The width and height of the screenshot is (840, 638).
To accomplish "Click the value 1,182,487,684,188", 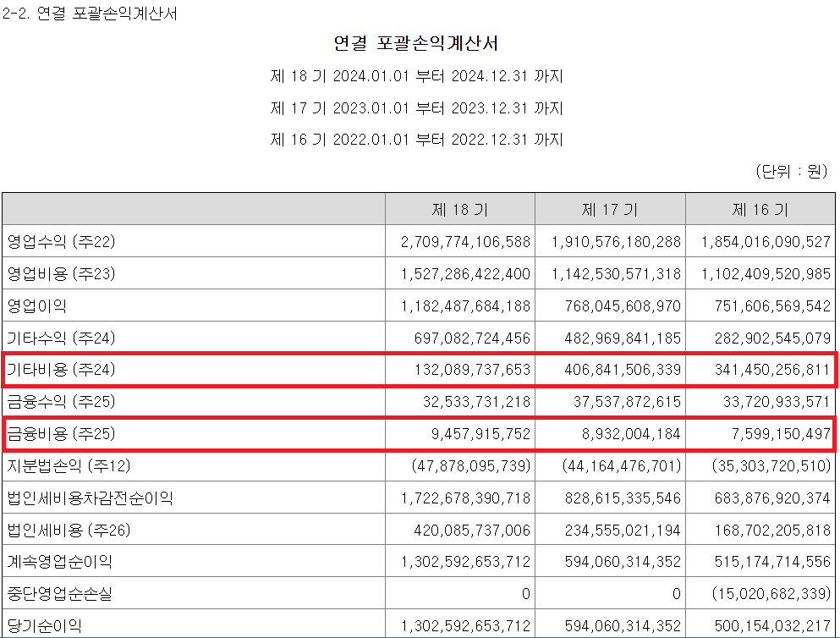I will [465, 306].
